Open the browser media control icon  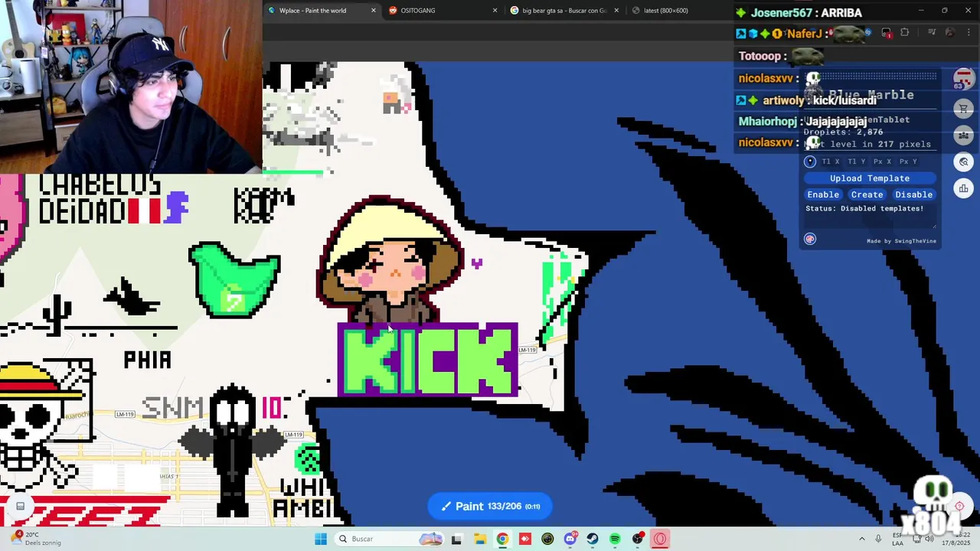click(931, 33)
